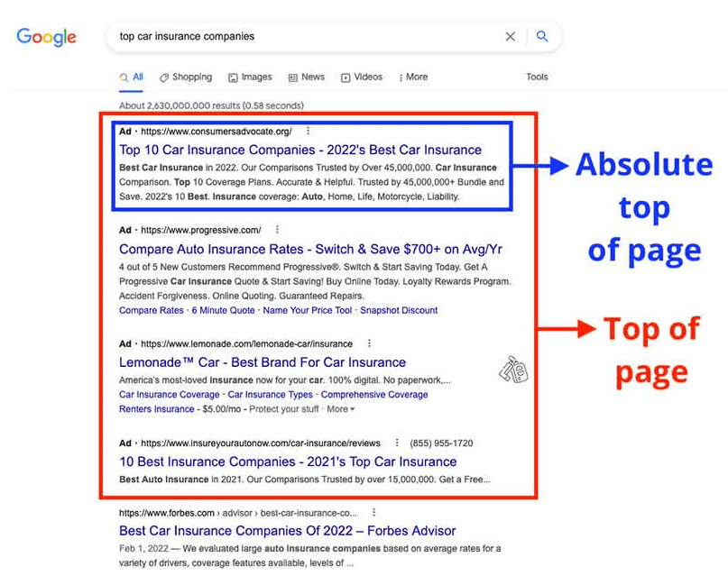Image resolution: width=728 pixels, height=576 pixels.
Task: Click the insureyourautonow.com/car-insurance/reviews URL text
Action: [261, 443]
